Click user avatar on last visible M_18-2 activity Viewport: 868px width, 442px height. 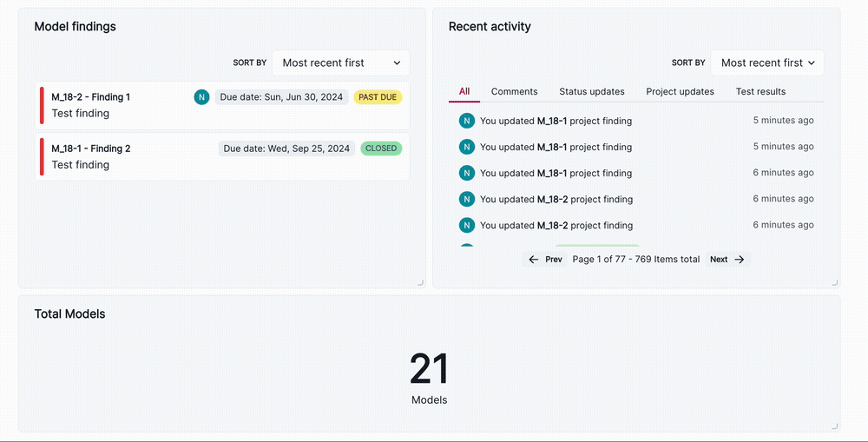click(467, 225)
